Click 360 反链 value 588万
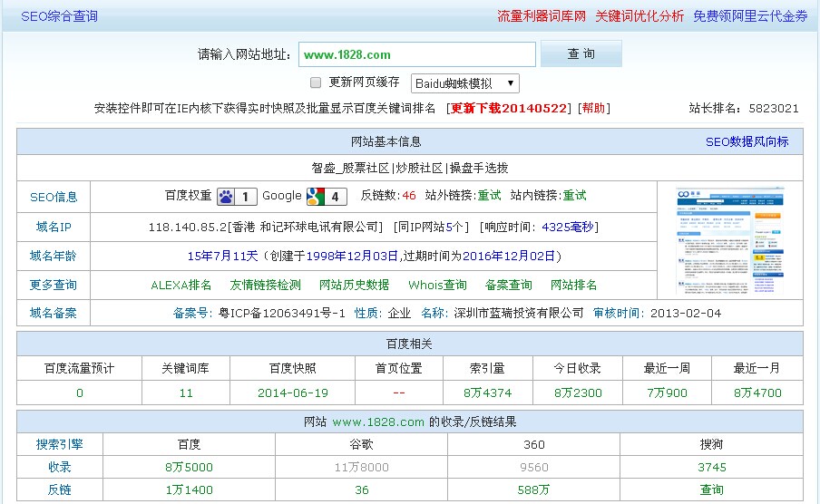This screenshot has width=820, height=504. coord(533,489)
